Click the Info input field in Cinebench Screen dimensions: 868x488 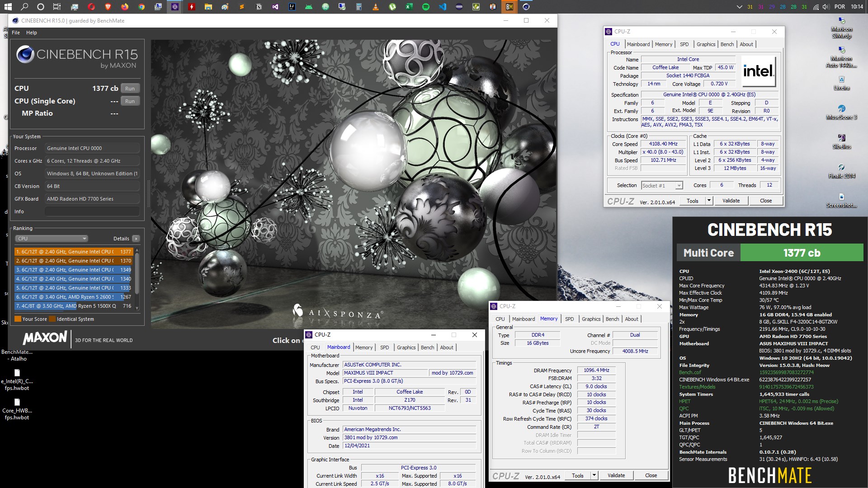92,211
